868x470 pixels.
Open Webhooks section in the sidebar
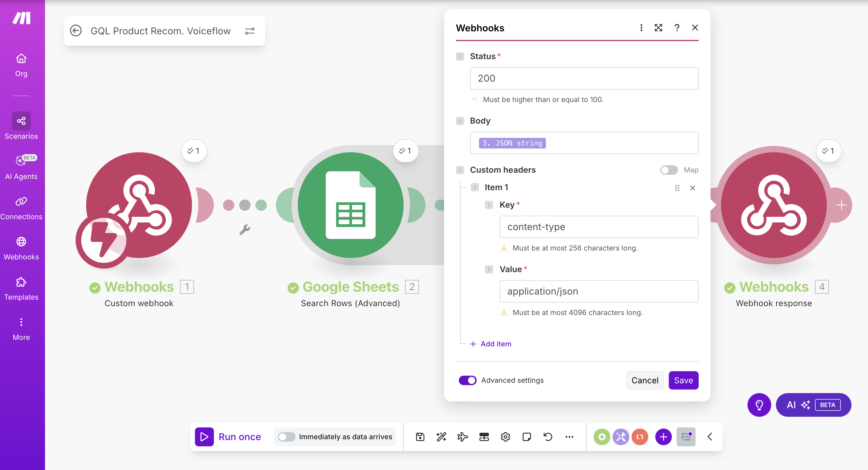(21, 248)
